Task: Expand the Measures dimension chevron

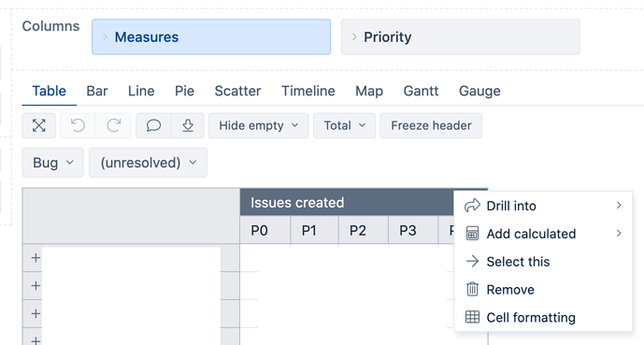Action: pos(105,37)
